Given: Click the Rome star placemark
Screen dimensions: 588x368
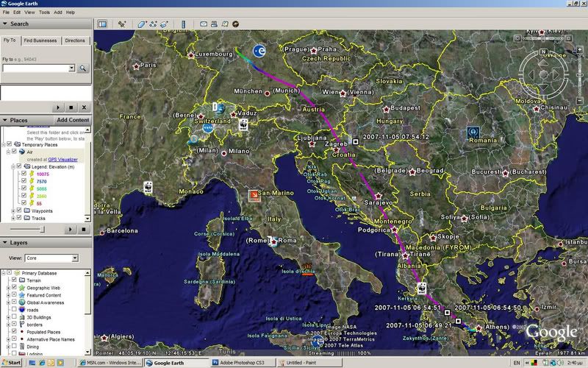Looking at the screenshot, I should 273,242.
